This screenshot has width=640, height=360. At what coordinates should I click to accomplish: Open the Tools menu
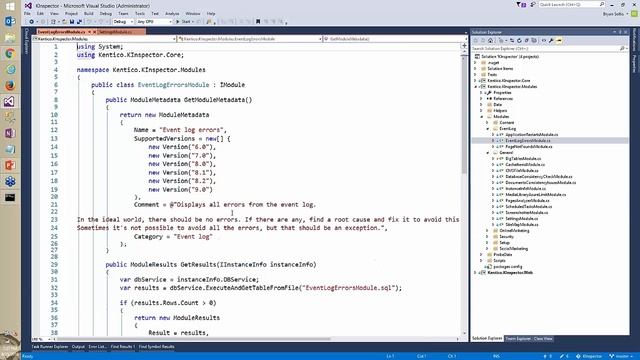(140, 13)
